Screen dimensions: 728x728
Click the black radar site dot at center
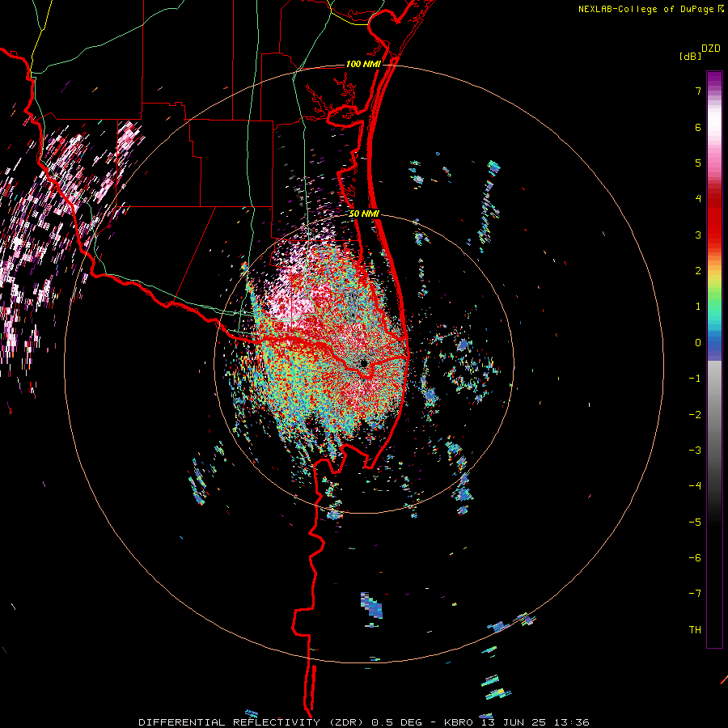[364, 363]
